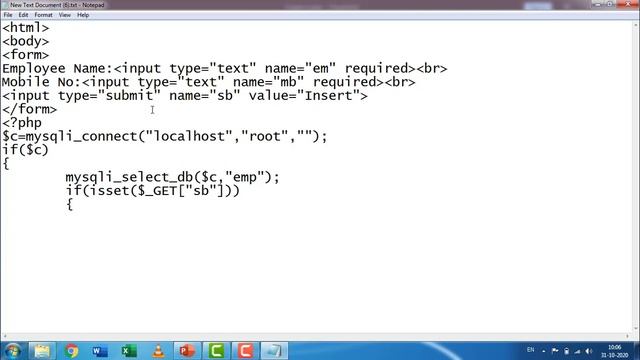Click the "if(isset($_GET["sb"]))" line
This screenshot has height=360, width=640.
point(153,191)
